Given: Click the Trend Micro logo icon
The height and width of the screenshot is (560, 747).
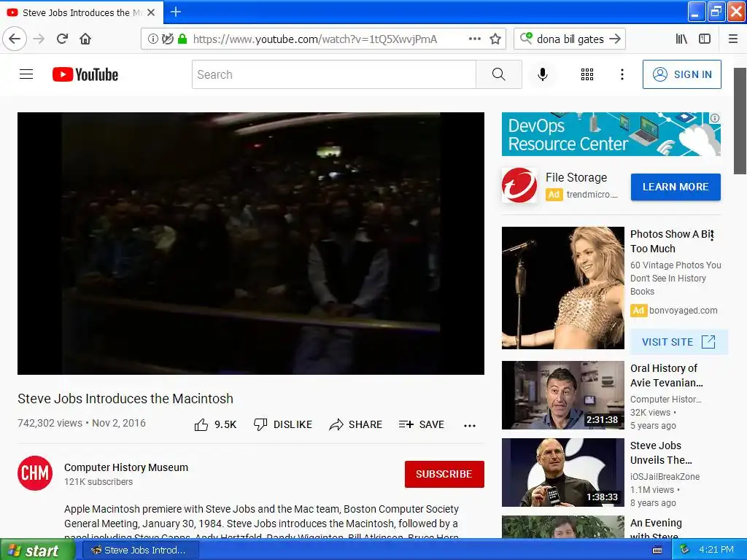Looking at the screenshot, I should pyautogui.click(x=519, y=185).
